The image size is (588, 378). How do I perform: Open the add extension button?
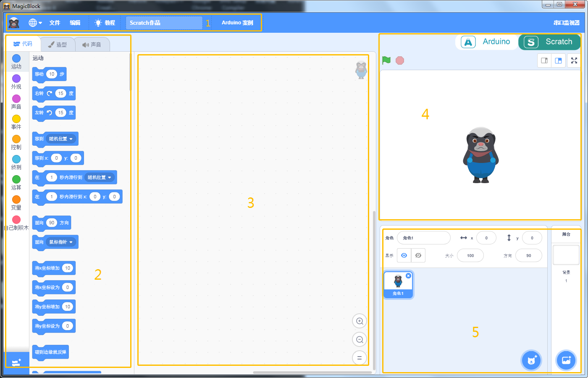click(x=17, y=362)
